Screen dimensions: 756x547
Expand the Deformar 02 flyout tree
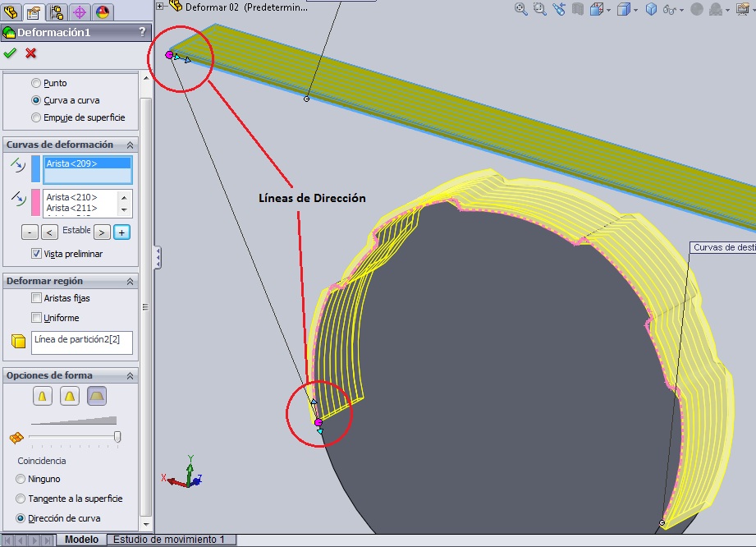[160, 7]
